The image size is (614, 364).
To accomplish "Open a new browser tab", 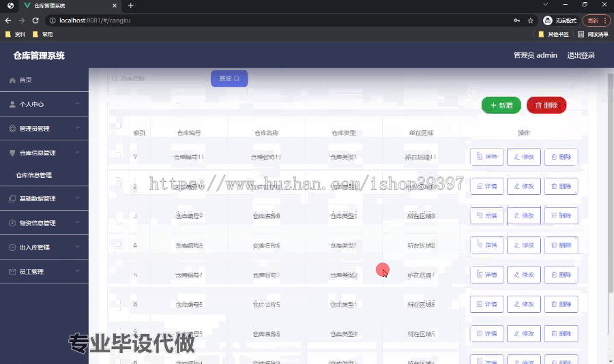I will point(131,5).
